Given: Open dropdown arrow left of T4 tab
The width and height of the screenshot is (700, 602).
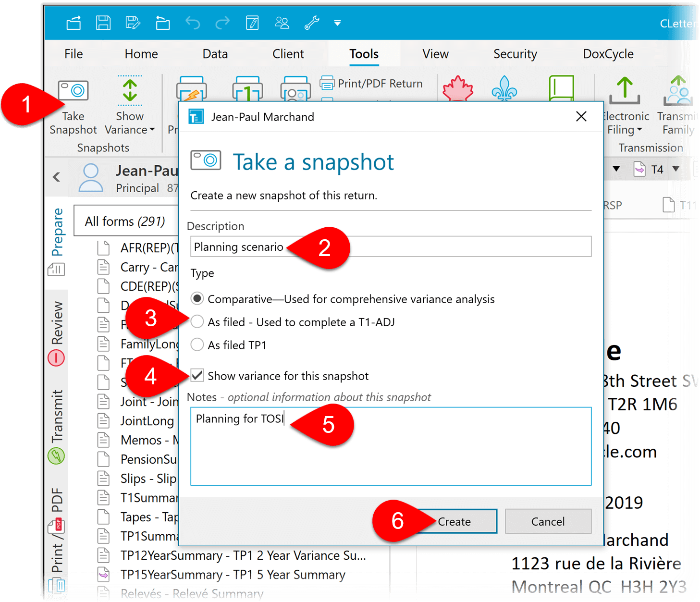Looking at the screenshot, I should pyautogui.click(x=616, y=169).
